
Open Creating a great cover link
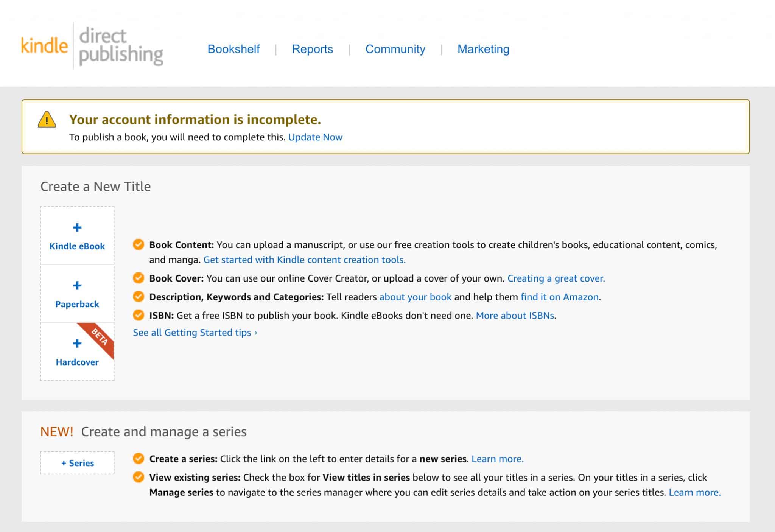point(556,278)
